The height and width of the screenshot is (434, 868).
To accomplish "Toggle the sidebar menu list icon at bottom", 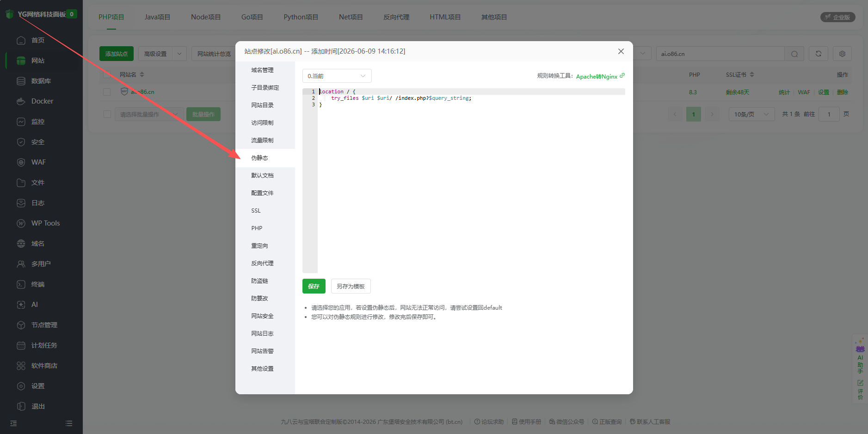I will [69, 423].
